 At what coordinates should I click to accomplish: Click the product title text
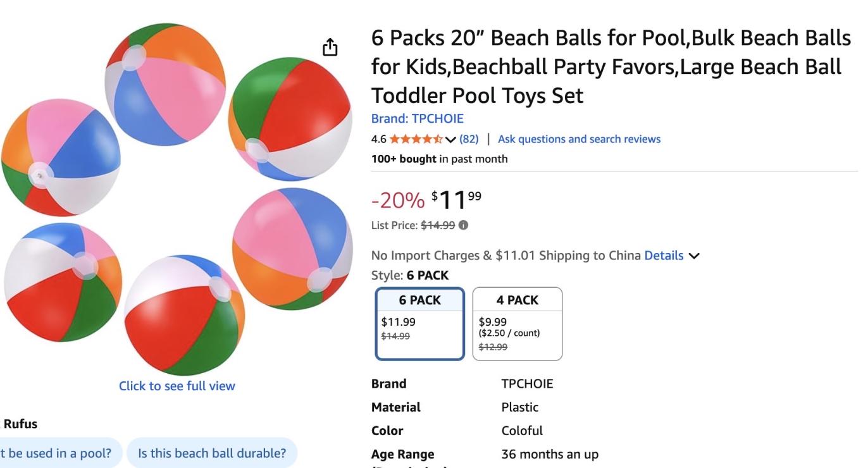point(611,66)
